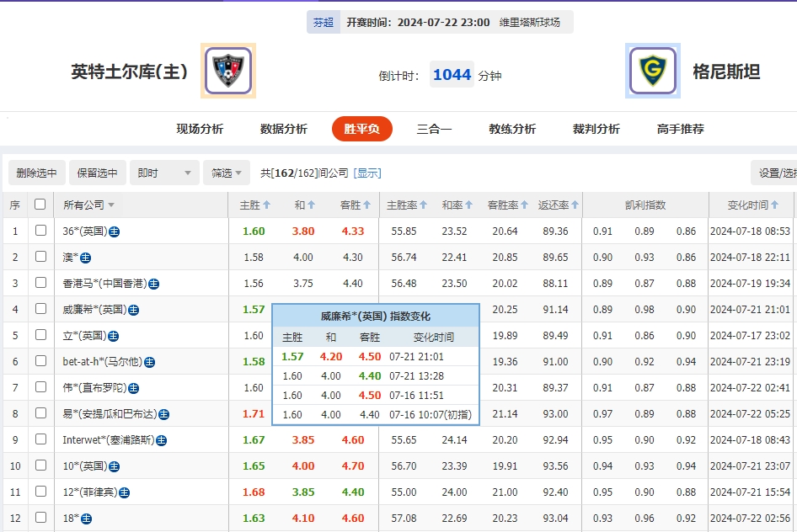Click the 格尼斯坦 team shield logo
Image resolution: width=797 pixels, height=532 pixels.
(653, 69)
